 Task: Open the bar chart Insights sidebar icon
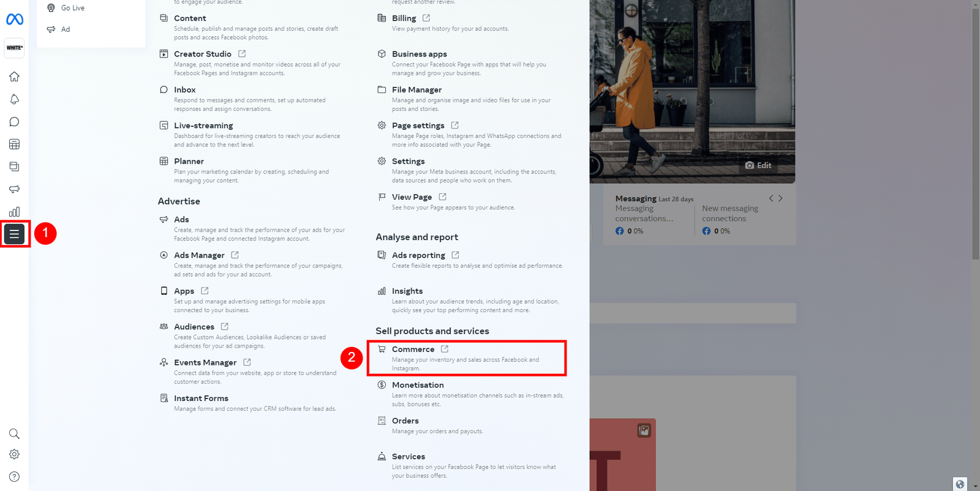coord(14,211)
